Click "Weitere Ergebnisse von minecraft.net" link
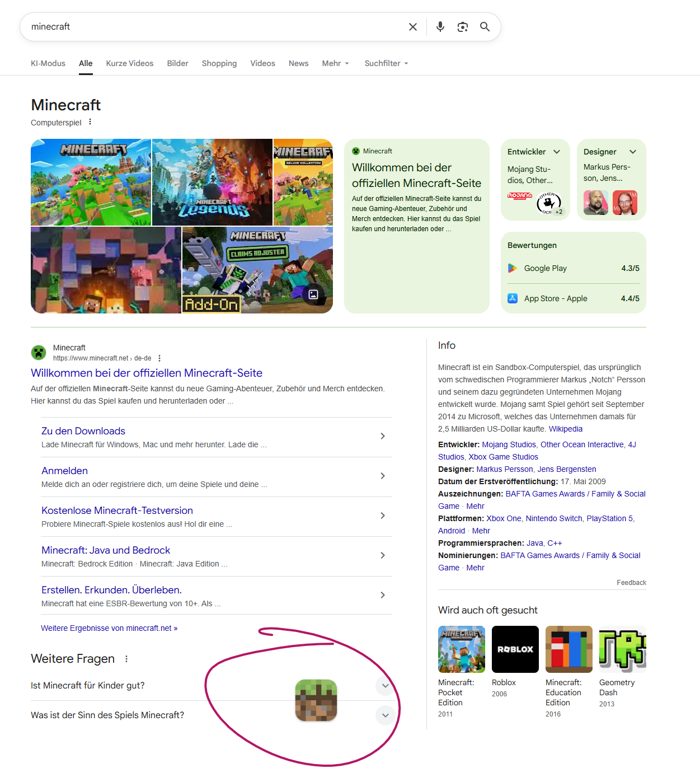The image size is (700, 768). (x=109, y=628)
